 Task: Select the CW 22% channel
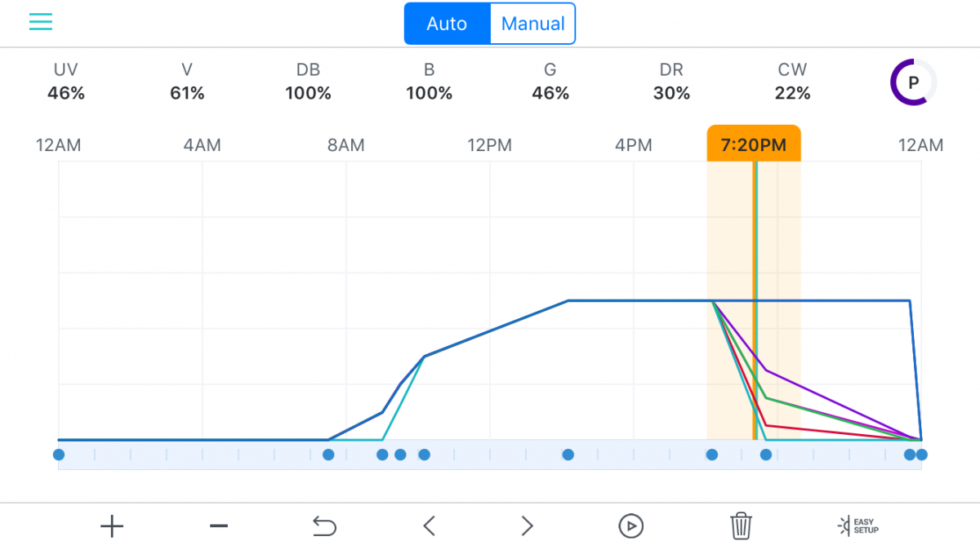(793, 82)
